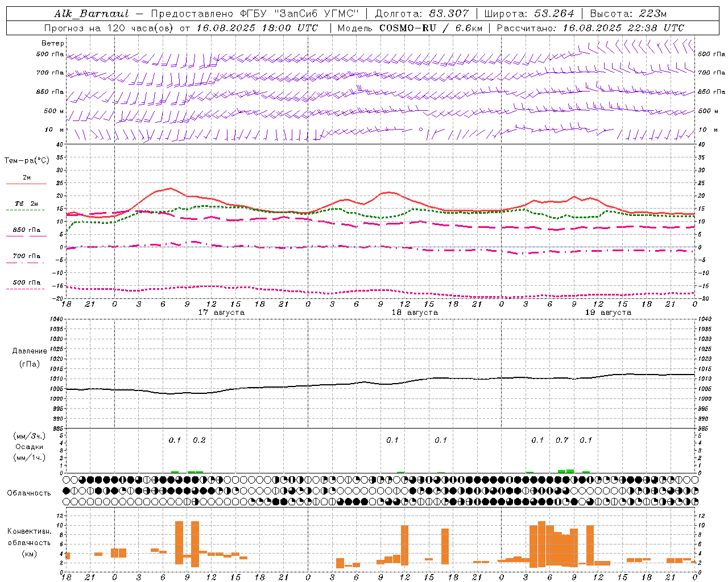Click the calculation time 16.08.2025 22:38 UTC
The width and height of the screenshot is (728, 582).
tap(623, 28)
